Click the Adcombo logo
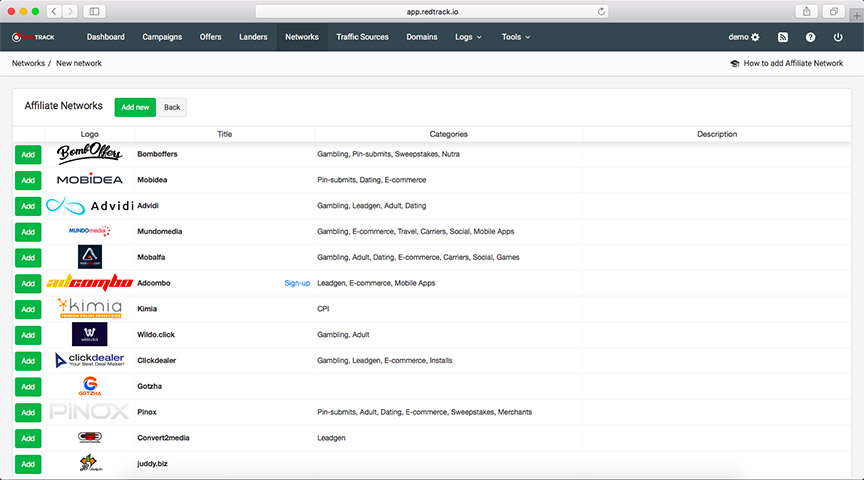This screenshot has width=864, height=480. (89, 283)
